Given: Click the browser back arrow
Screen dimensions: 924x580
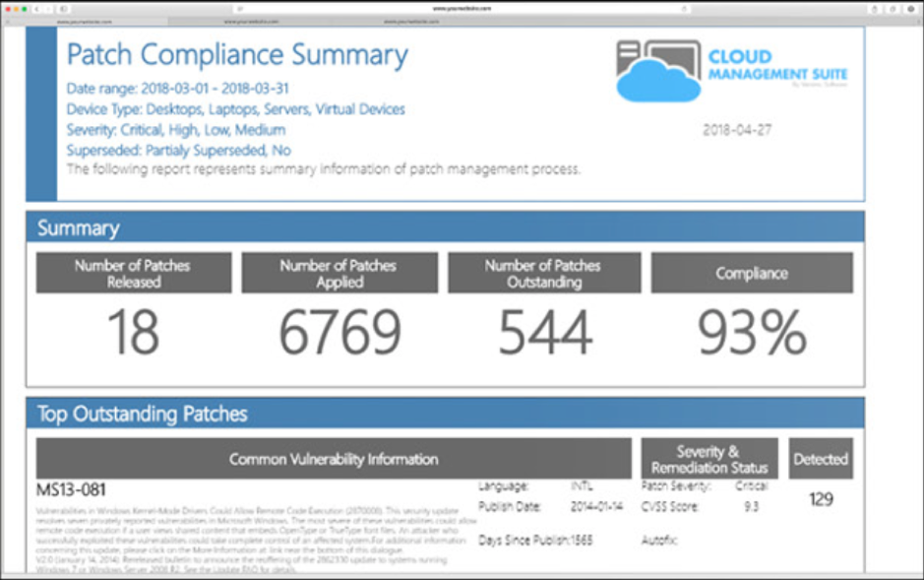Looking at the screenshot, I should [38, 8].
